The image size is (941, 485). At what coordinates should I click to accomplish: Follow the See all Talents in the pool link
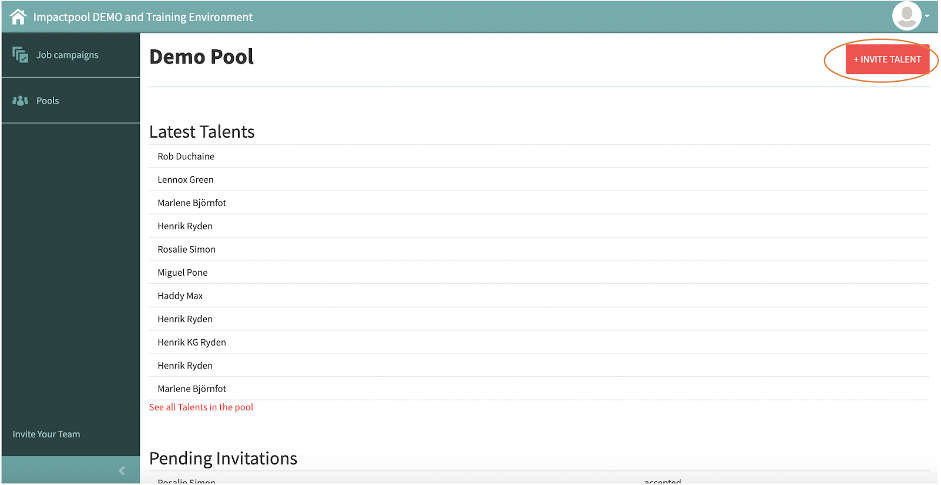click(x=201, y=407)
